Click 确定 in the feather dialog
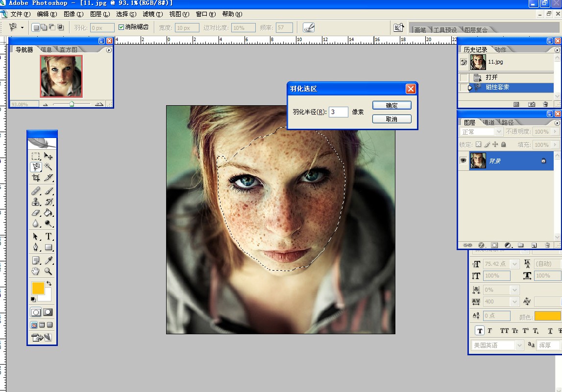The image size is (562, 392). 391,105
